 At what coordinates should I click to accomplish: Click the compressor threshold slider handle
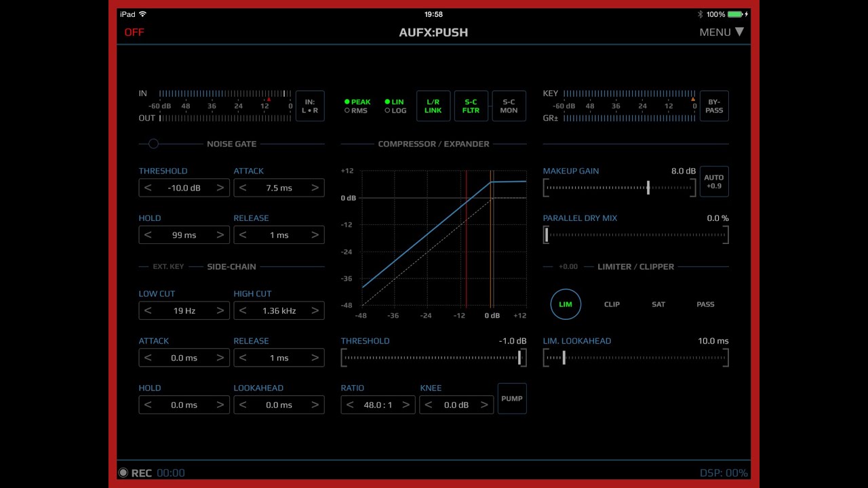pyautogui.click(x=520, y=358)
